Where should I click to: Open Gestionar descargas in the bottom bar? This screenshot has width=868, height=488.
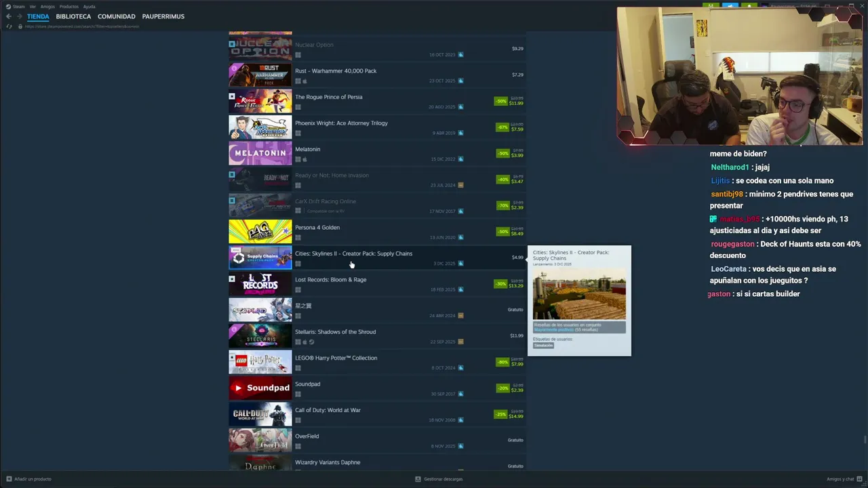(x=439, y=479)
